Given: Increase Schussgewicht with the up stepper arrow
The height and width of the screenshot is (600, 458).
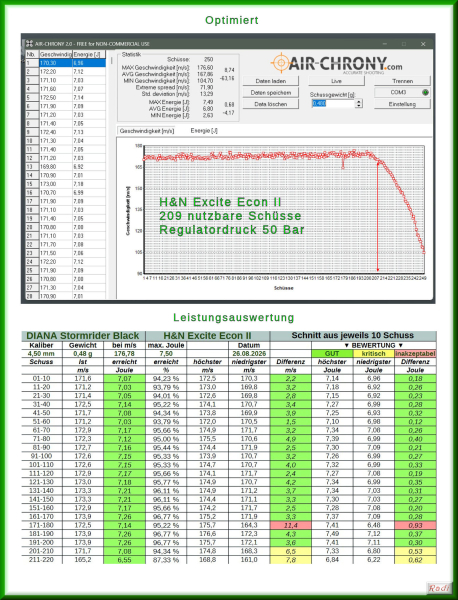Looking at the screenshot, I should click(x=359, y=101).
